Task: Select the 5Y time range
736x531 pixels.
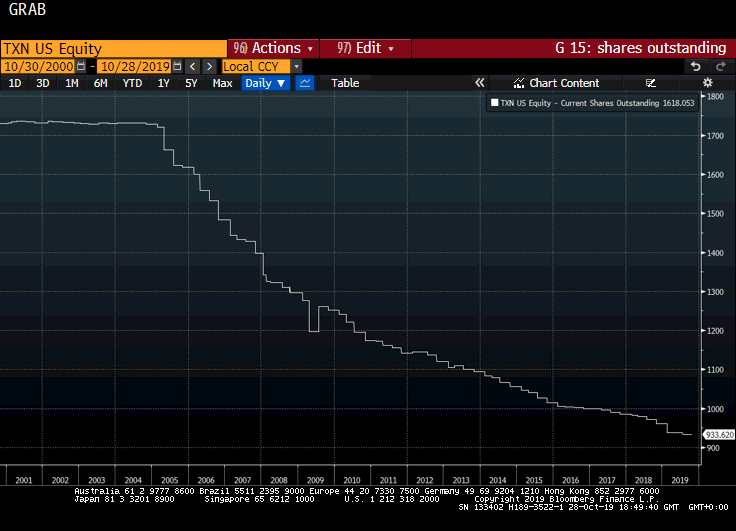Action: (x=191, y=83)
